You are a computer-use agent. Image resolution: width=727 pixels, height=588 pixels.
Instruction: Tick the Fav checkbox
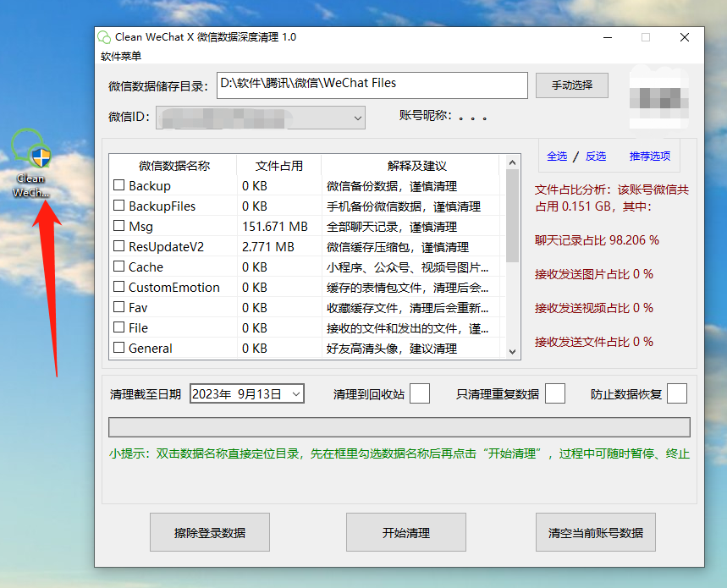118,307
